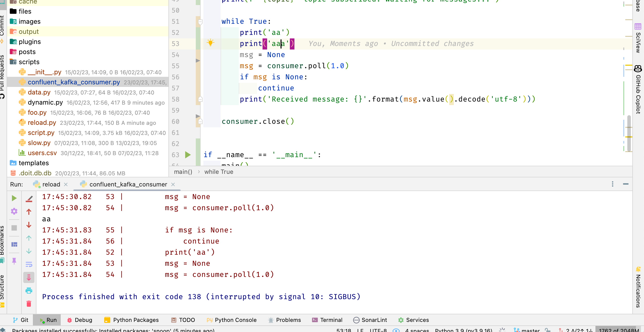Open the while True breadcrumb dropdown
644x332 pixels.
219,172
